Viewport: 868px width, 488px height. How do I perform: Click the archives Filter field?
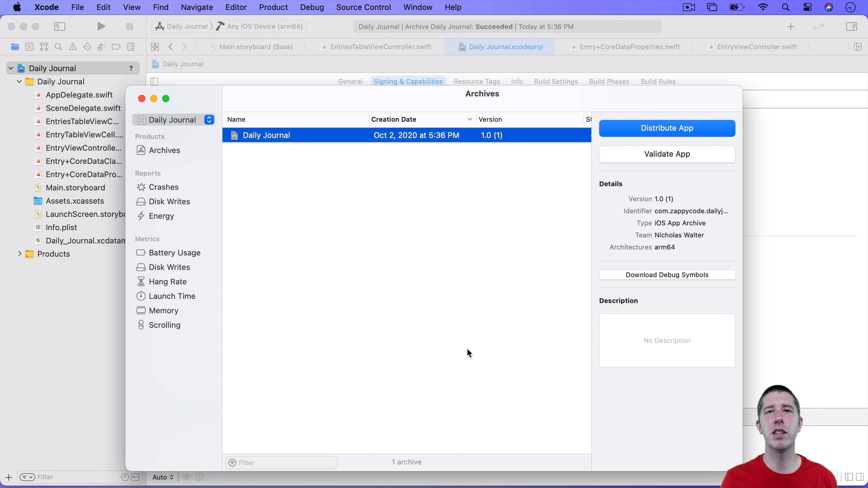pyautogui.click(x=281, y=463)
